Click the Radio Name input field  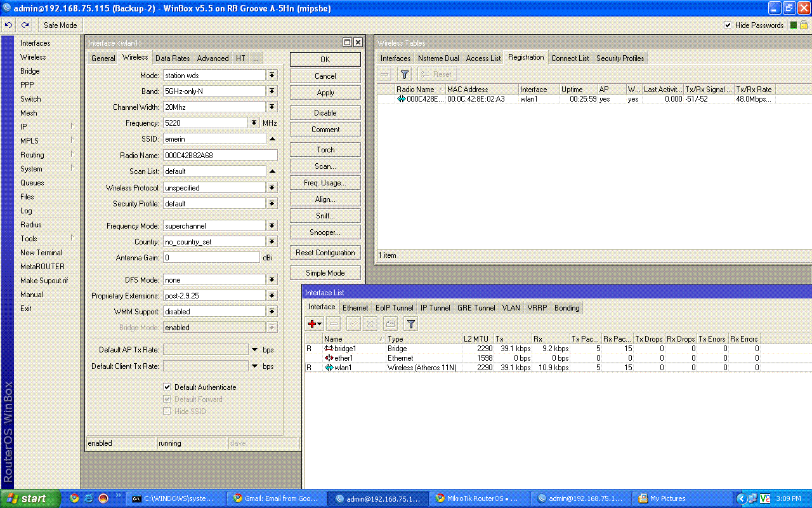[220, 155]
